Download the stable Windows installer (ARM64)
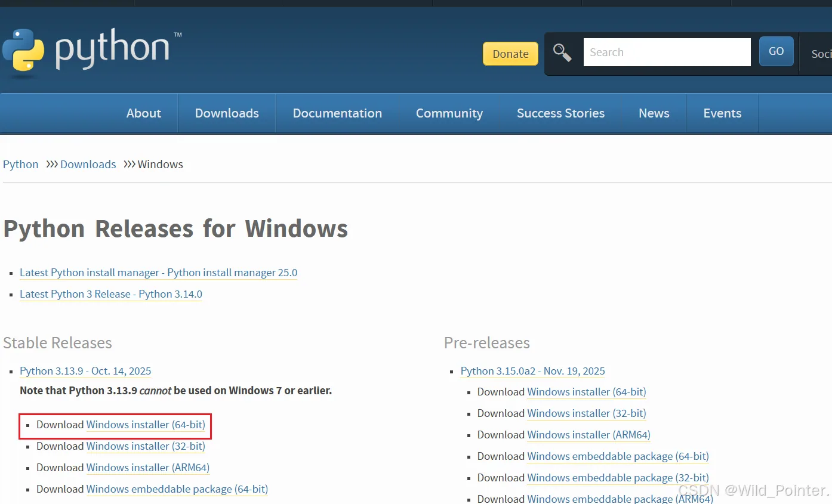The width and height of the screenshot is (832, 504). 148,468
